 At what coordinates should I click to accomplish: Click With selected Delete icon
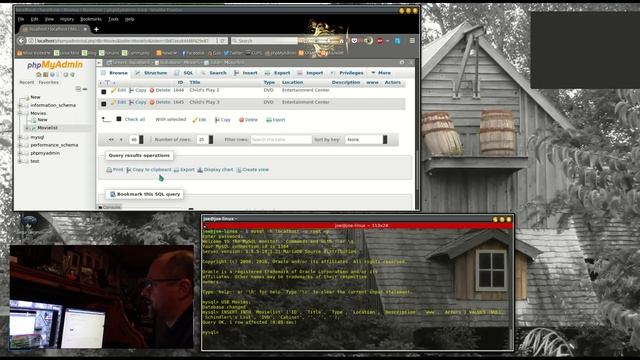(241, 120)
